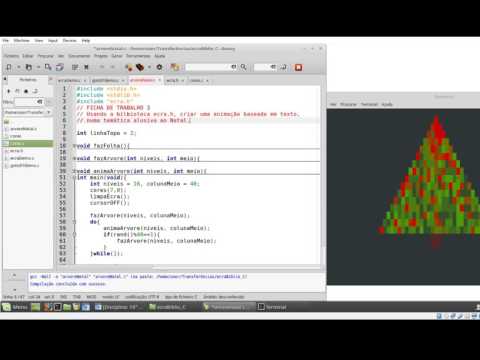Open the file browser path combo box
This screenshot has width=480, height=360.
(28, 112)
